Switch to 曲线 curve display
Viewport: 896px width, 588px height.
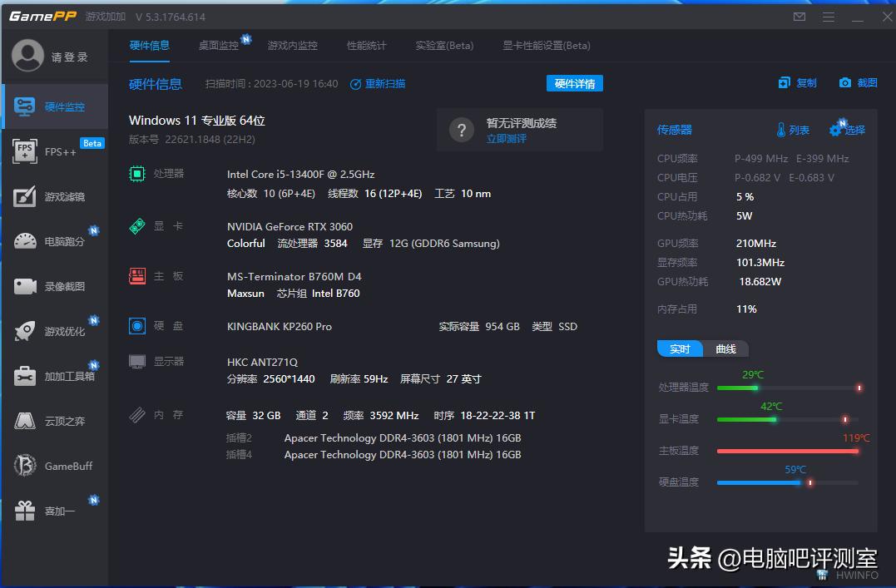tap(725, 348)
